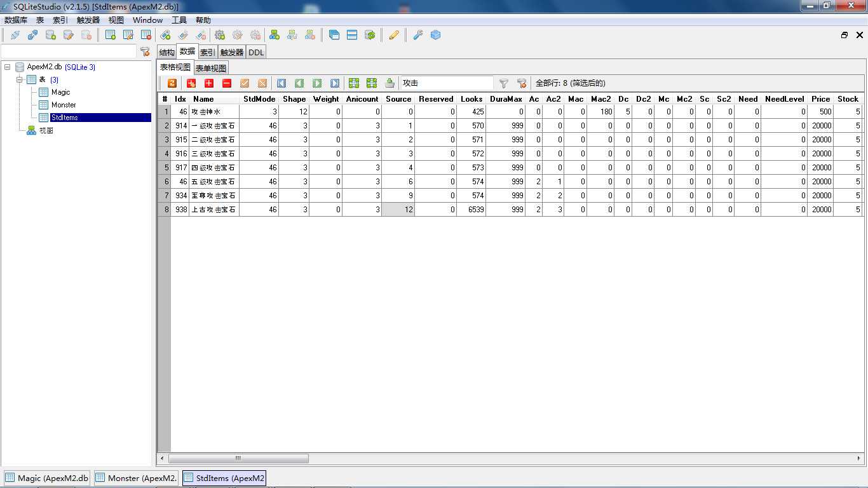Click the create new table toolbar icon
The width and height of the screenshot is (868, 488).
pyautogui.click(x=111, y=35)
